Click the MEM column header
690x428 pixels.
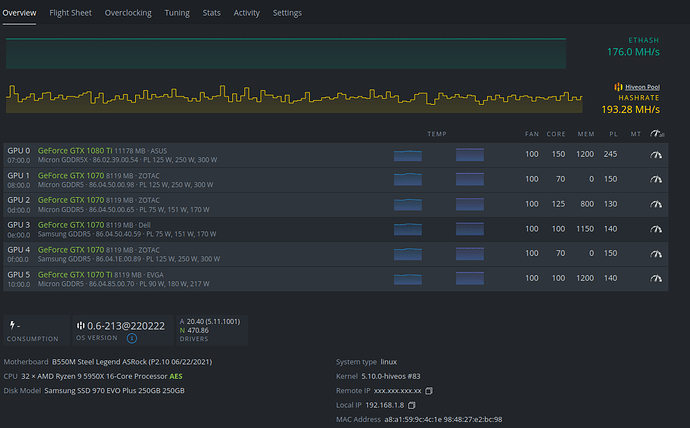(586, 134)
